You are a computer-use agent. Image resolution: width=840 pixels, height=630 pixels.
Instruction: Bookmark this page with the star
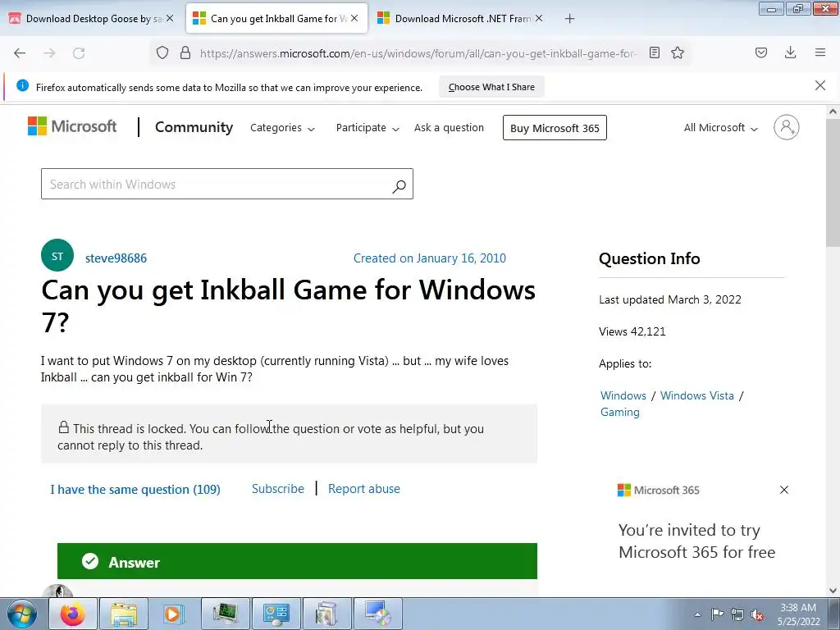click(678, 52)
